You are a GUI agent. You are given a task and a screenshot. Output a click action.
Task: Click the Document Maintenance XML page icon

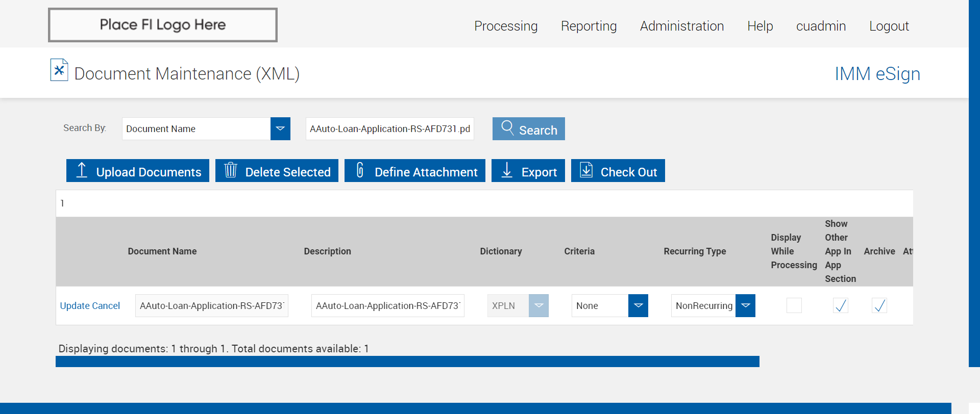click(59, 70)
